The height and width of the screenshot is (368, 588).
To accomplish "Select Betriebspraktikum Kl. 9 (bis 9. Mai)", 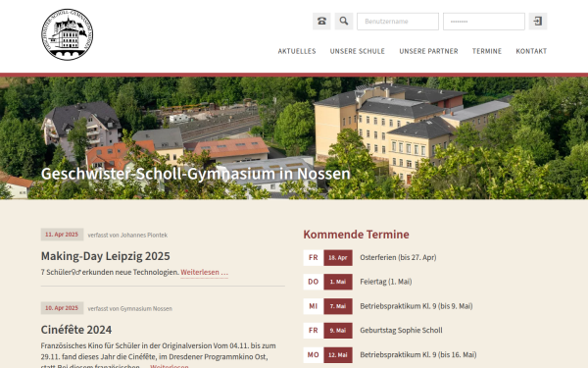I will (416, 306).
